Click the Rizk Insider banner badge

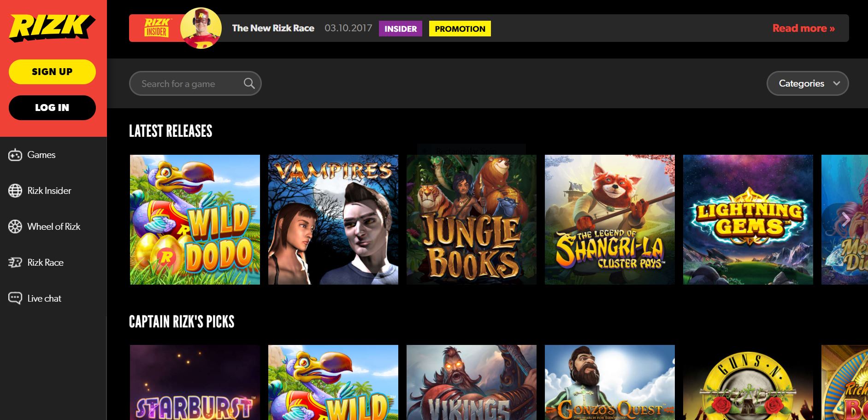(156, 28)
